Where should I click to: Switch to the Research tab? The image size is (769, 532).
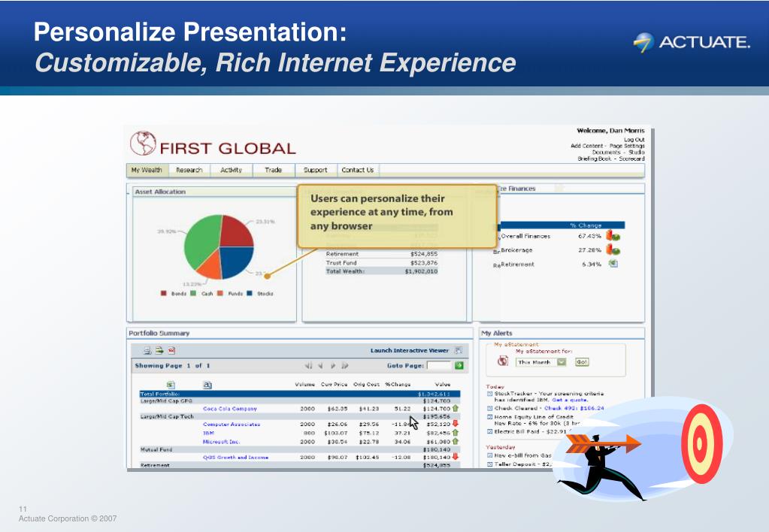189,170
